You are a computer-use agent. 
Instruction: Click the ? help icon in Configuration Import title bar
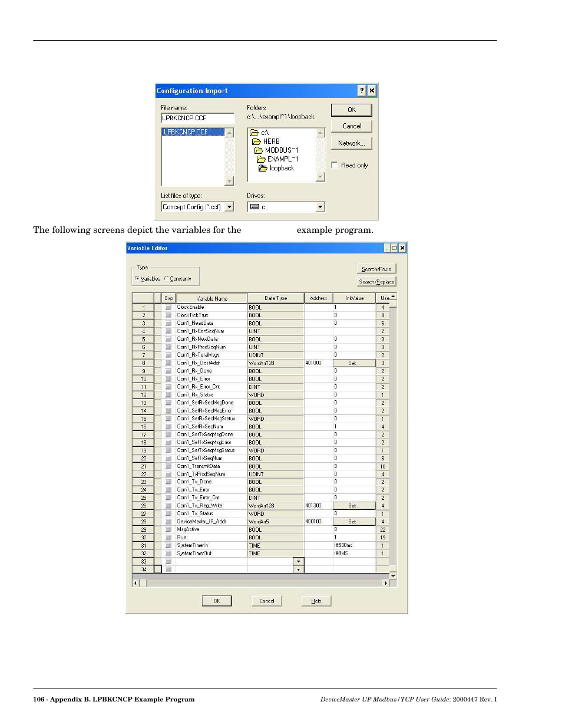pyautogui.click(x=362, y=91)
